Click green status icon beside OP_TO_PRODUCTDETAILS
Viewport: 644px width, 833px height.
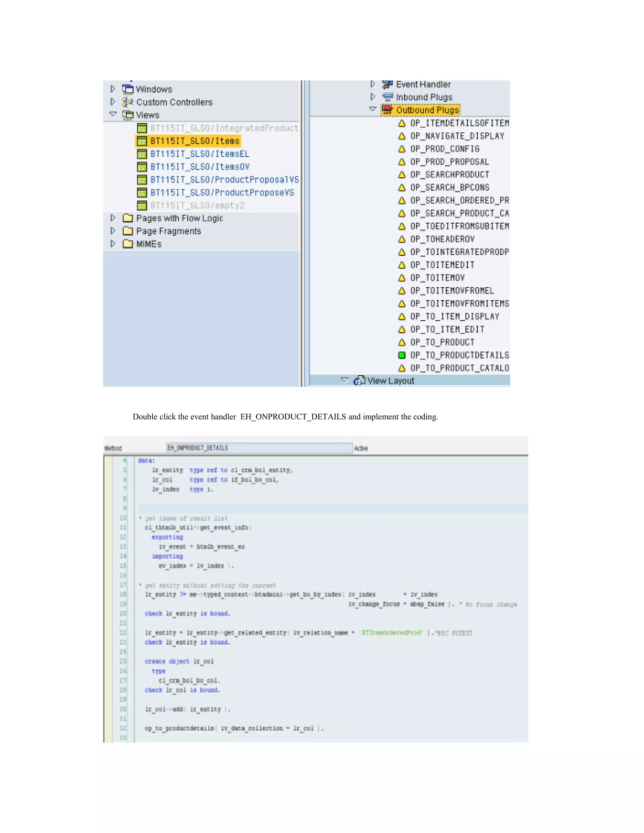tap(402, 355)
